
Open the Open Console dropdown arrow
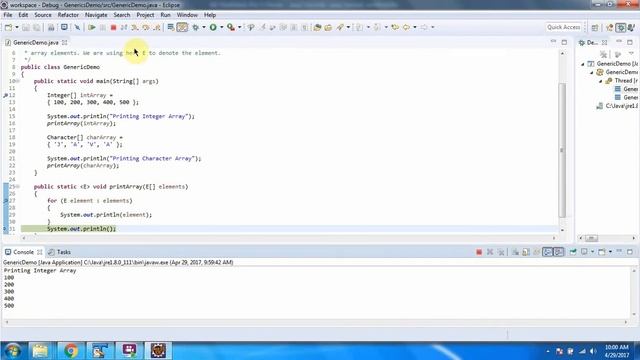(x=610, y=252)
